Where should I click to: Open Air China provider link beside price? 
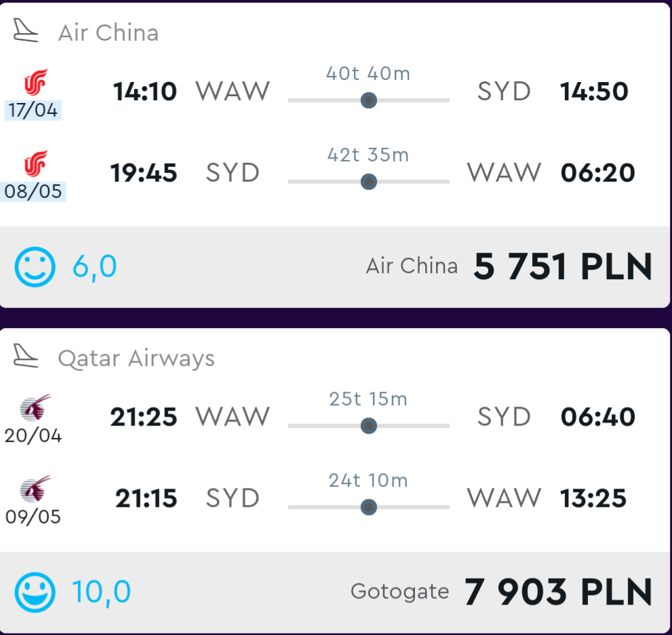click(x=412, y=266)
